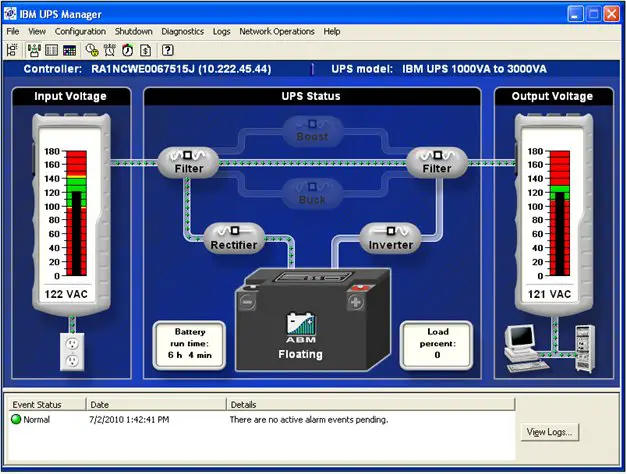
Task: Open the Network Operations menu
Action: [277, 32]
